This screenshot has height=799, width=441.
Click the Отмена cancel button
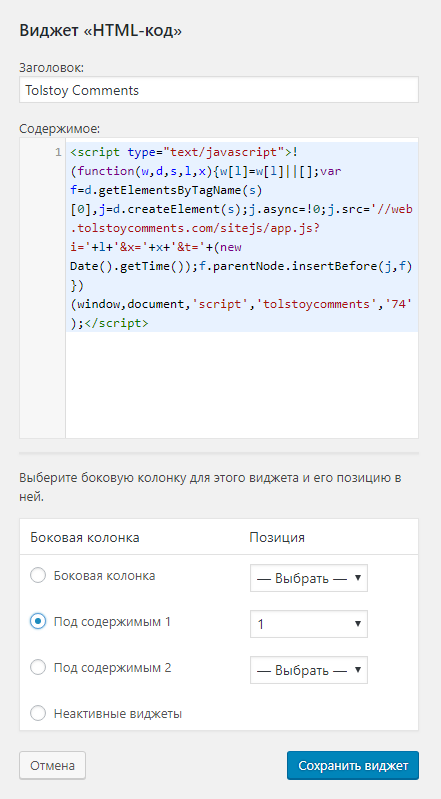coord(53,765)
